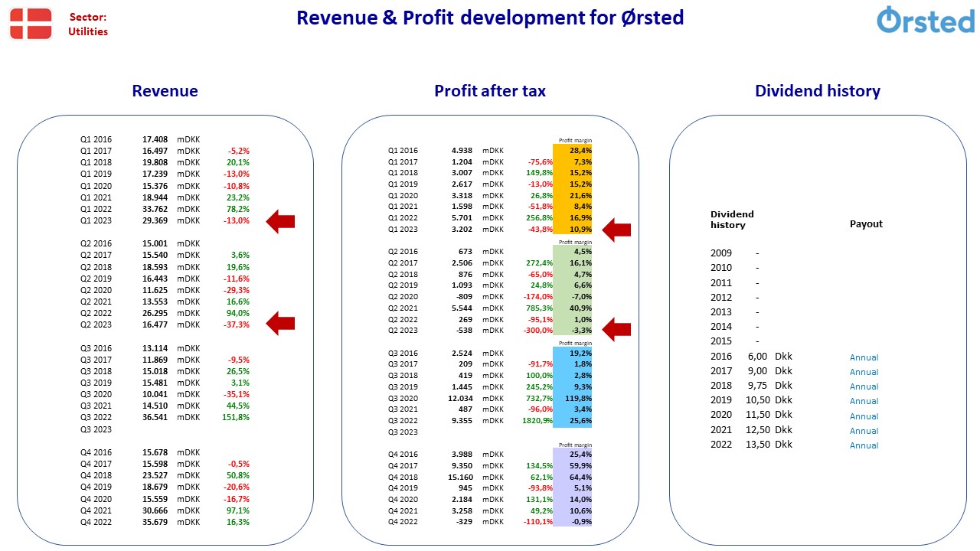Image resolution: width=980 pixels, height=551 pixels.
Task: Select Q1 2022 revenue value 33.762
Action: (x=155, y=209)
